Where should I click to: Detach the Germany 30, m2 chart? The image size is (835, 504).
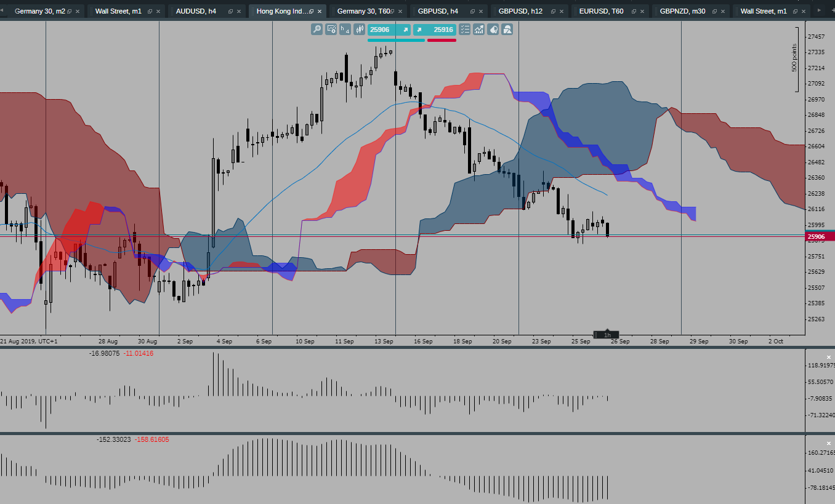click(x=69, y=12)
